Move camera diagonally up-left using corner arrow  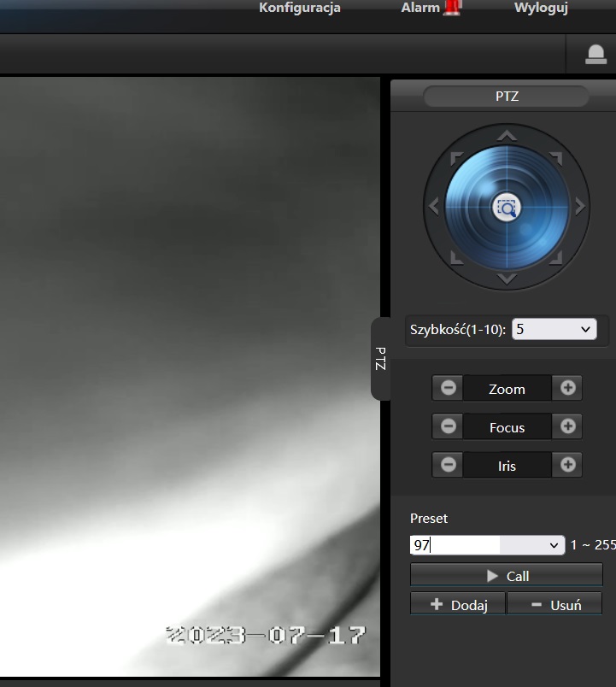(x=456, y=158)
